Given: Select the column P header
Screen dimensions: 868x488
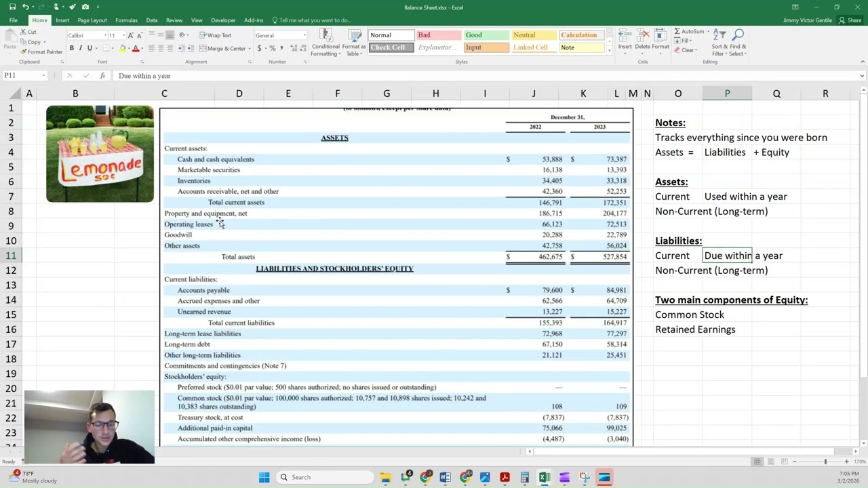Looking at the screenshot, I should 727,94.
